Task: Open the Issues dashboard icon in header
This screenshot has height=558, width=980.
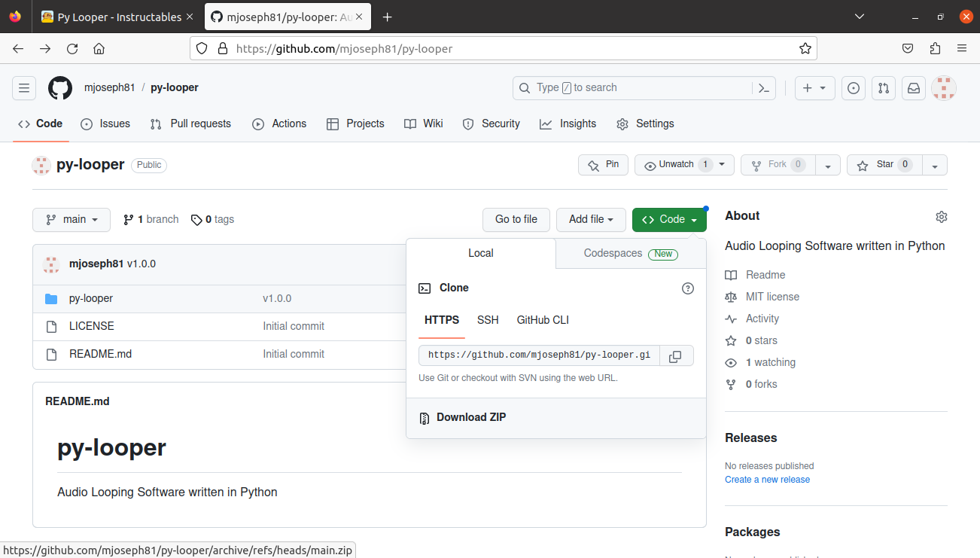Action: click(853, 88)
